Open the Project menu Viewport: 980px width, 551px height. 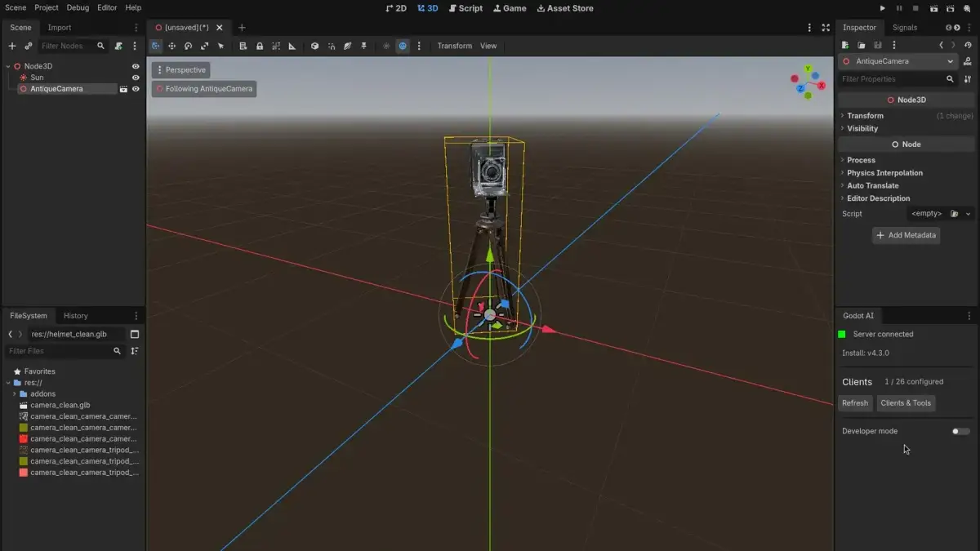click(x=47, y=7)
